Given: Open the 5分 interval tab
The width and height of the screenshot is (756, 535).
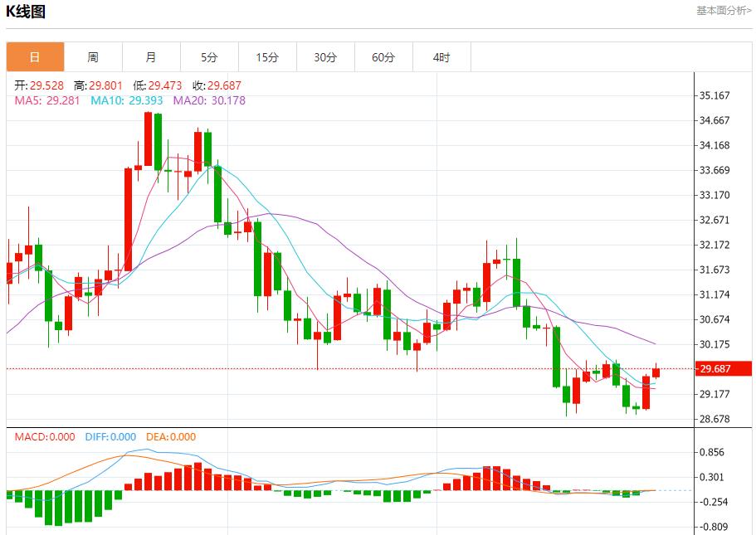Looking at the screenshot, I should (x=209, y=57).
